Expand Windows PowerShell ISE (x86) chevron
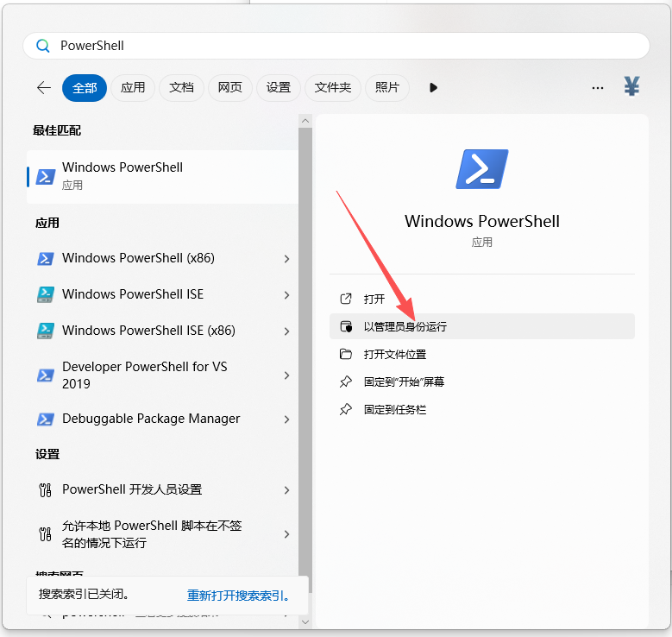This screenshot has width=672, height=637. pyautogui.click(x=286, y=331)
